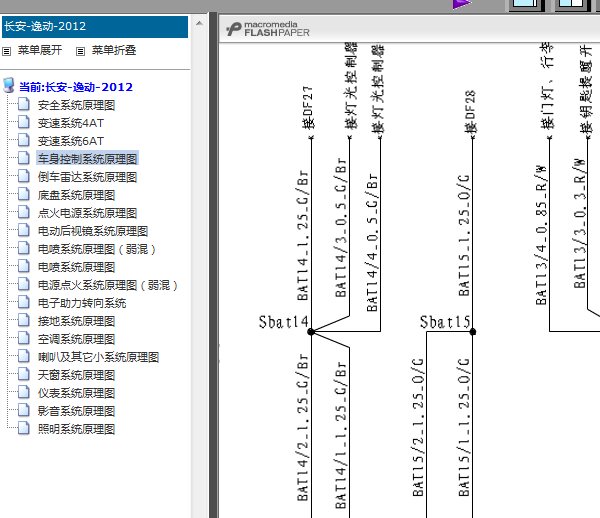Click document icon next to 倒车雷达系统原理图
This screenshot has width=600, height=518.
coord(24,176)
